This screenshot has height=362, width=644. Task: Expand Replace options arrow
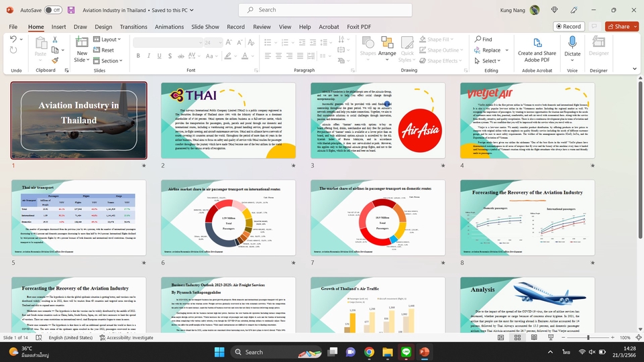click(x=507, y=50)
